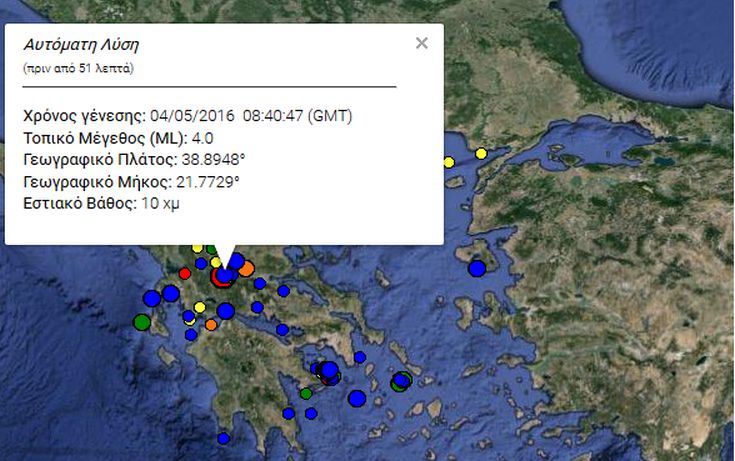Click the southernmost blue marker off the Peloponnese

point(224,438)
